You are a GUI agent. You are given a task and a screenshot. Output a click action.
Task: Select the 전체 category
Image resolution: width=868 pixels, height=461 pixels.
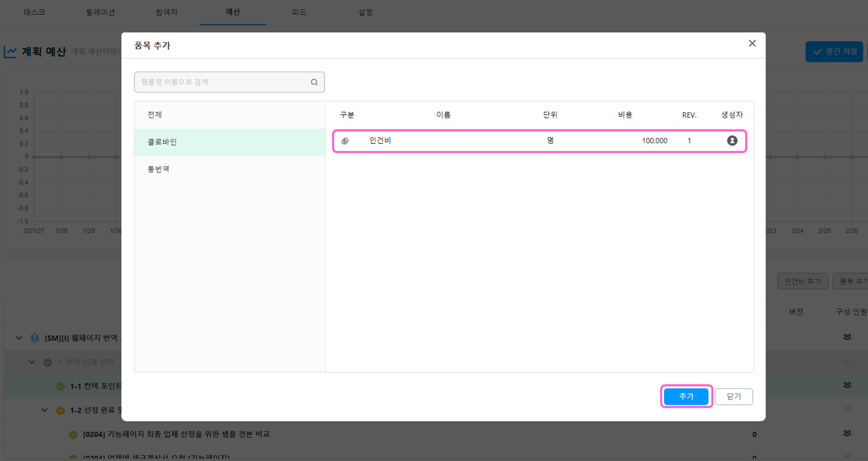[230, 115]
